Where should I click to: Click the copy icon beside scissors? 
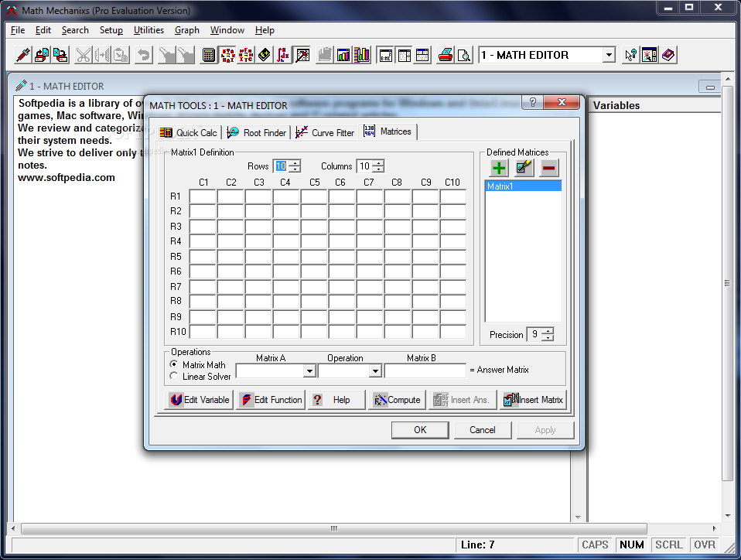[x=102, y=55]
